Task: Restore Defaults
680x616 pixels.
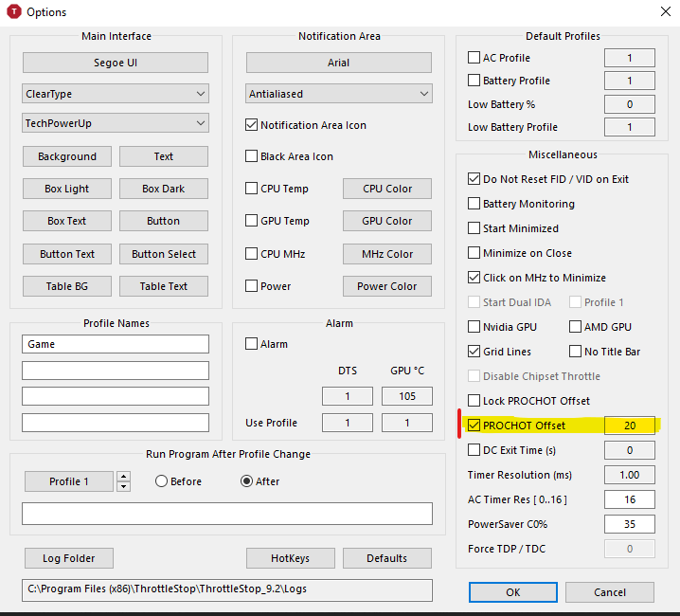Action: (x=387, y=558)
